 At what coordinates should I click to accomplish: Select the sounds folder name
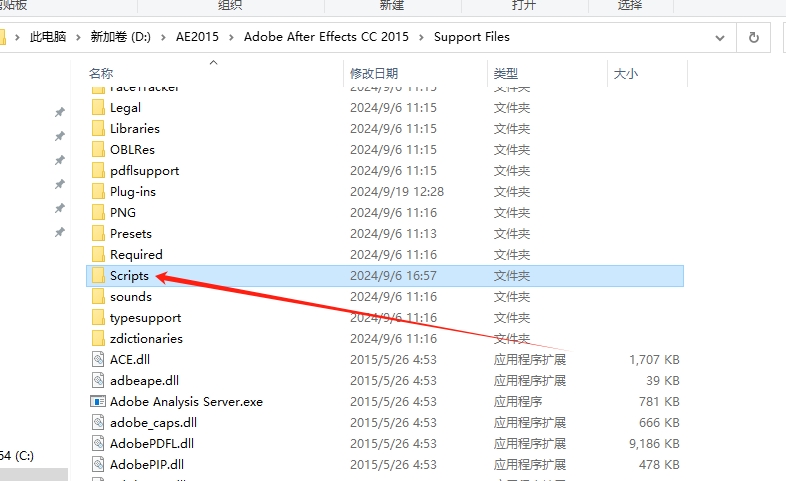click(131, 297)
